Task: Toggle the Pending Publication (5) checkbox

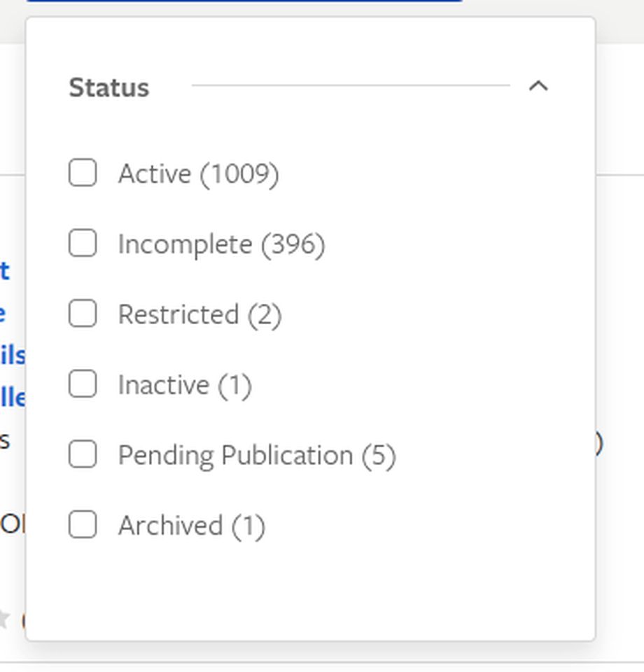Action: [x=83, y=454]
